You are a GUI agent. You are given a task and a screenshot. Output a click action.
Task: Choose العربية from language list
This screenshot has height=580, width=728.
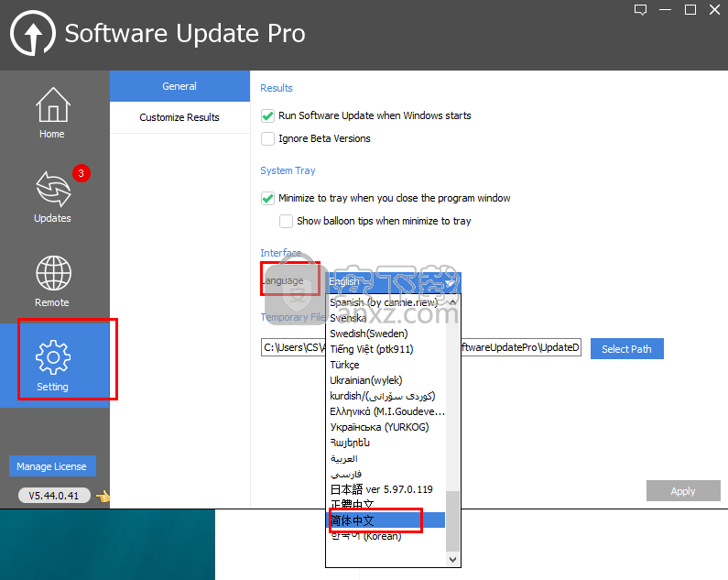(x=386, y=458)
